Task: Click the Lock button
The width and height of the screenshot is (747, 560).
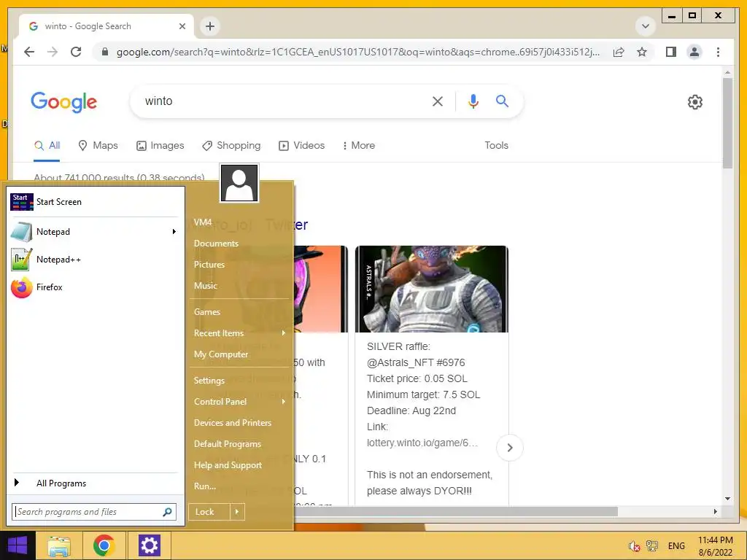Action: [x=209, y=512]
